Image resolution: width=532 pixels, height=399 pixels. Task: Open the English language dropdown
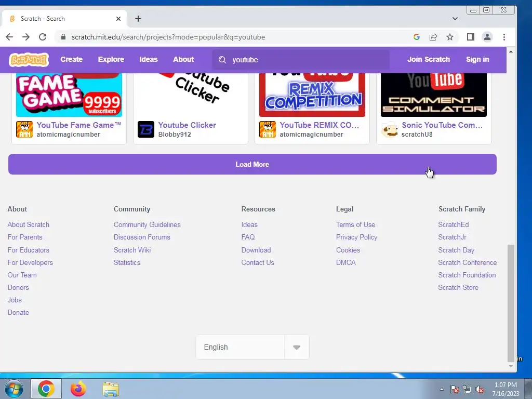[x=252, y=347]
